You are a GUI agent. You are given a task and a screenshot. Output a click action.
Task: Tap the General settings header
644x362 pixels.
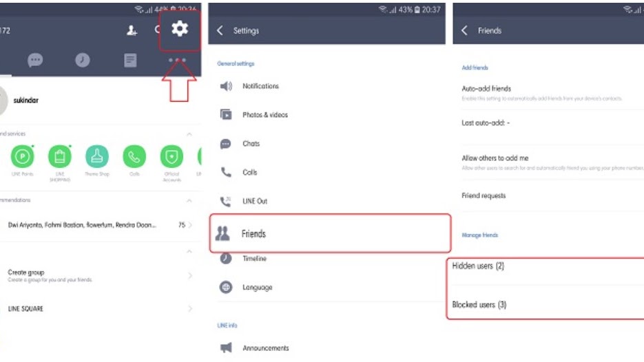(236, 63)
